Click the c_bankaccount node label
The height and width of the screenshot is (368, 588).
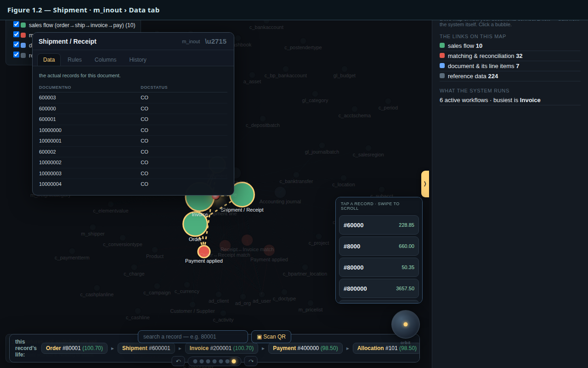266,27
